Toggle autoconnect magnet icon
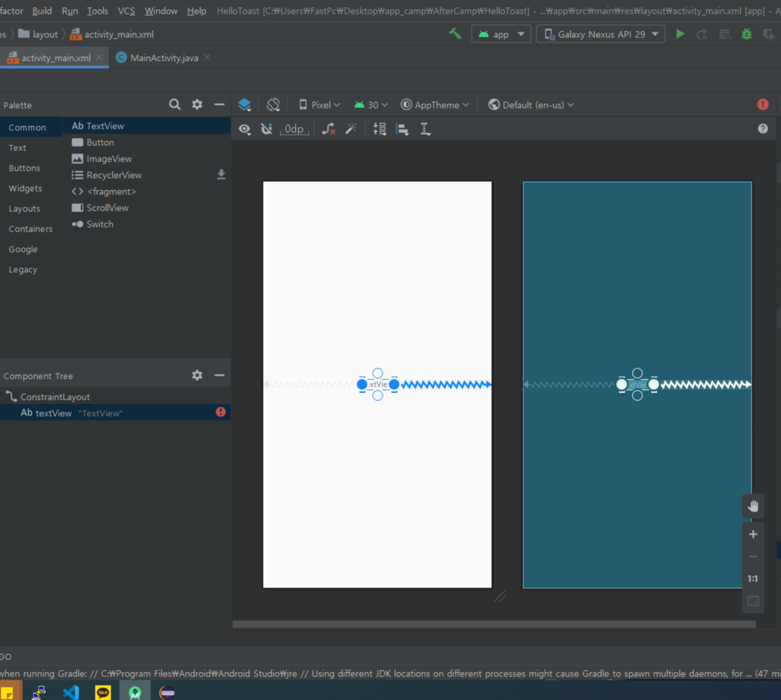This screenshot has height=700, width=781. (x=266, y=129)
